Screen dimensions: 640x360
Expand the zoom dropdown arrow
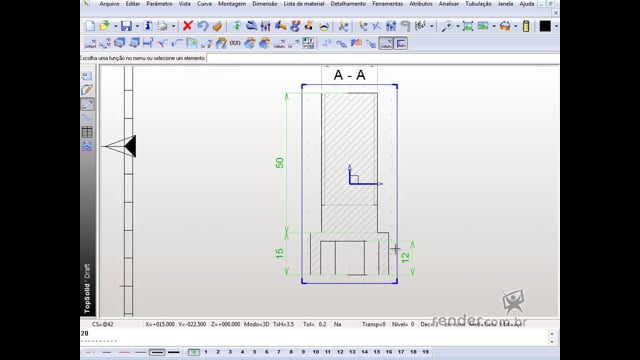coord(458,27)
